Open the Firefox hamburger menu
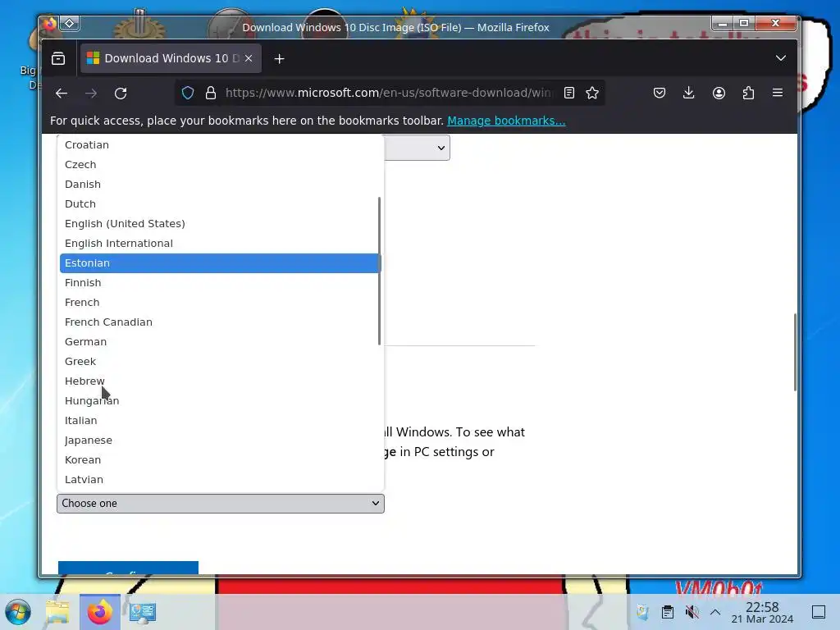The height and width of the screenshot is (630, 840). pos(778,94)
